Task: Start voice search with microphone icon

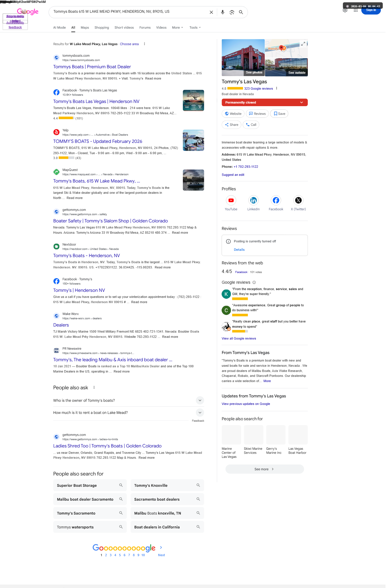Action: 222,12
